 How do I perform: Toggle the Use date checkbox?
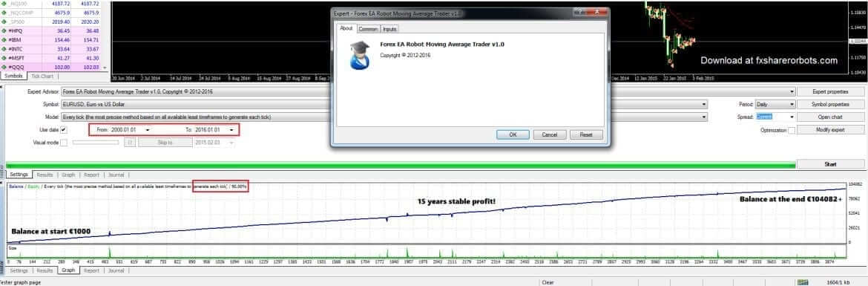point(64,130)
